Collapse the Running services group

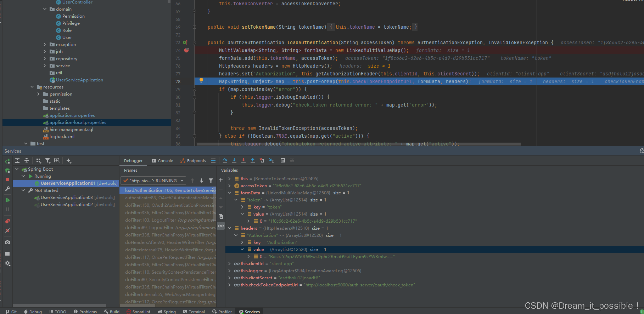(x=23, y=176)
